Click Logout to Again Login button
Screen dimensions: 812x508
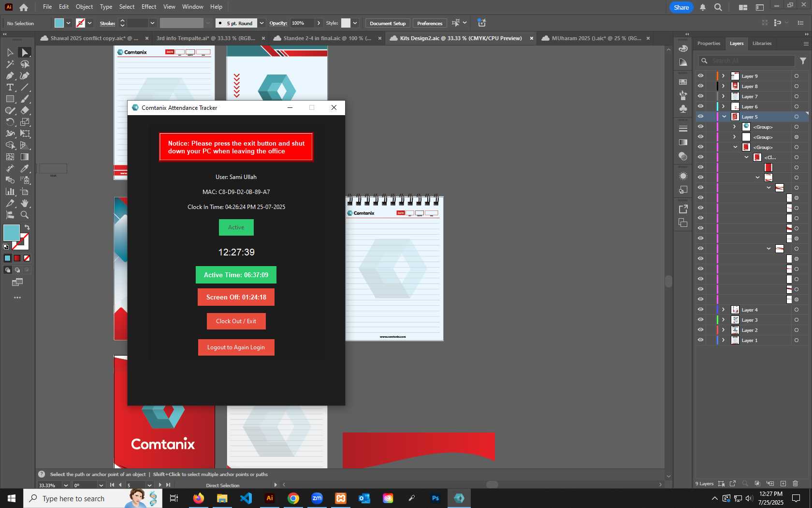click(x=236, y=347)
